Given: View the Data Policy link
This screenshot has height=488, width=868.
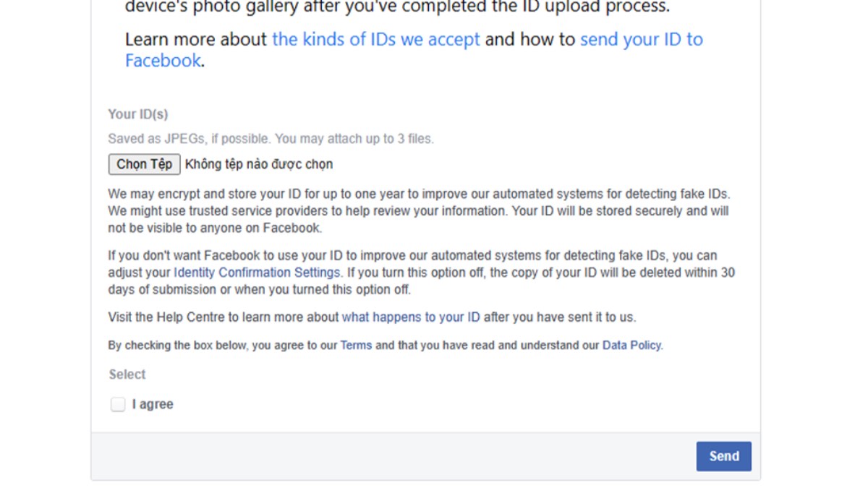Looking at the screenshot, I should pos(631,346).
